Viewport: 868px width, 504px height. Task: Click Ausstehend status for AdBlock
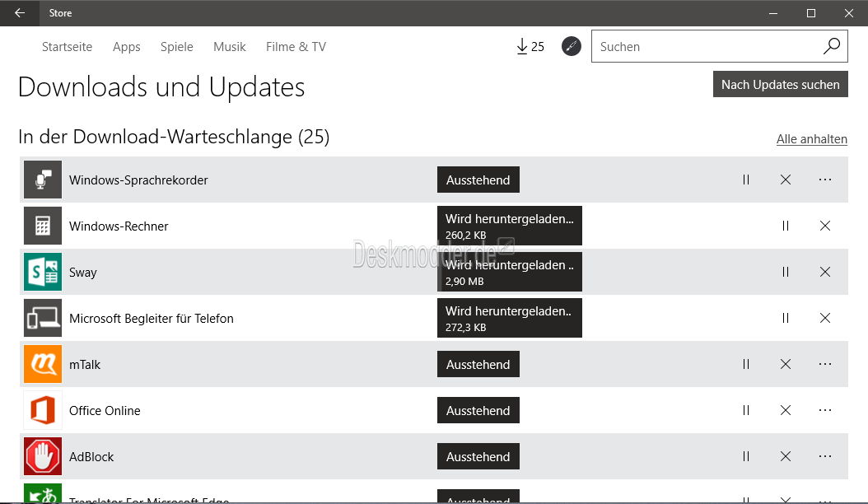(478, 455)
